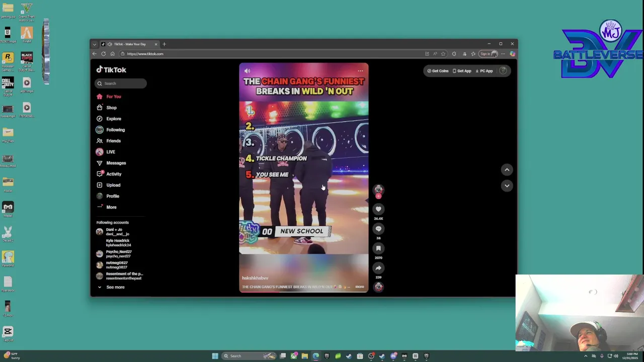Share the video with the arrow icon
Image resolution: width=644 pixels, height=362 pixels.
[378, 268]
